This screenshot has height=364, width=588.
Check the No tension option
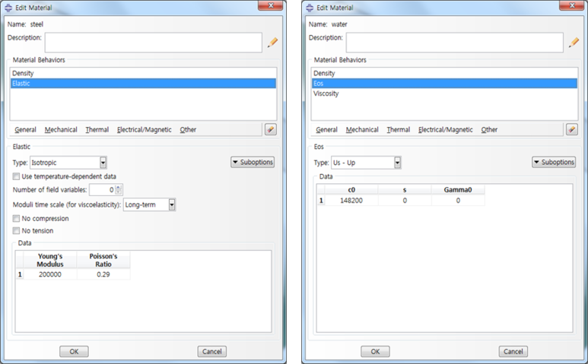click(x=16, y=231)
